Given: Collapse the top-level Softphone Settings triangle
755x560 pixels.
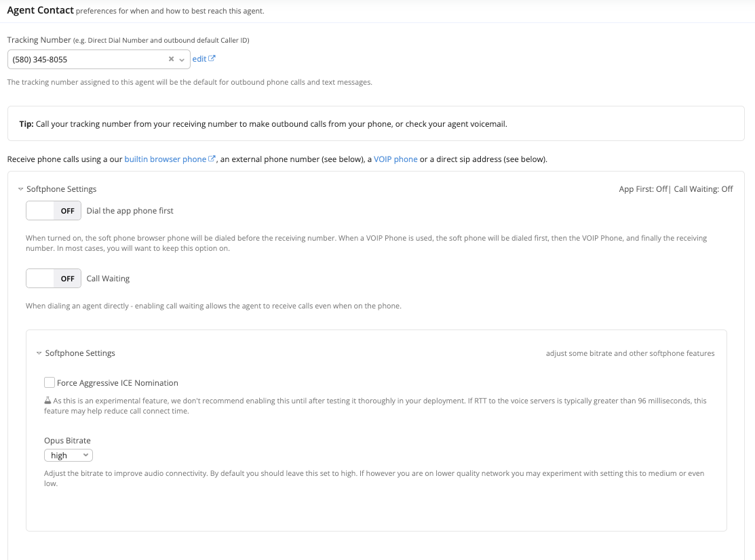Looking at the screenshot, I should pos(21,189).
